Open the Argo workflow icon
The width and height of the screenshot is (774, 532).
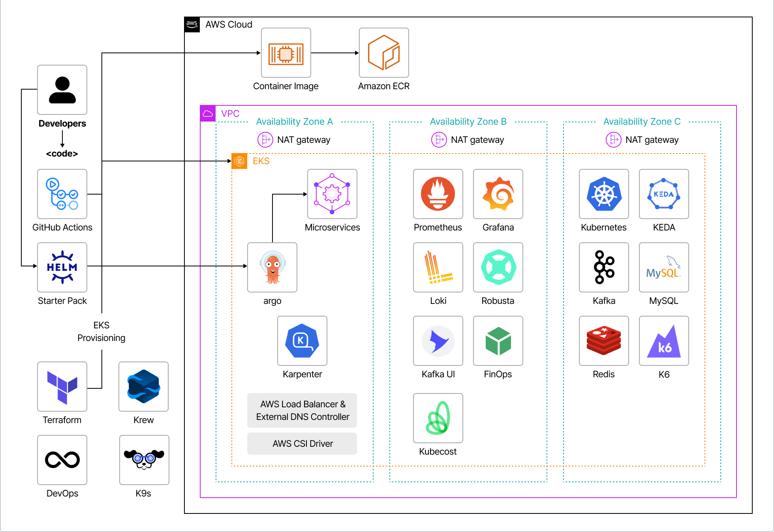[x=272, y=268]
